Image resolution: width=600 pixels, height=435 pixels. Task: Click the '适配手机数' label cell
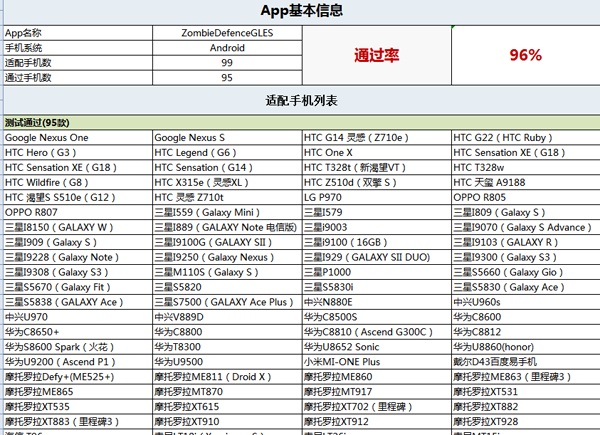(78, 63)
